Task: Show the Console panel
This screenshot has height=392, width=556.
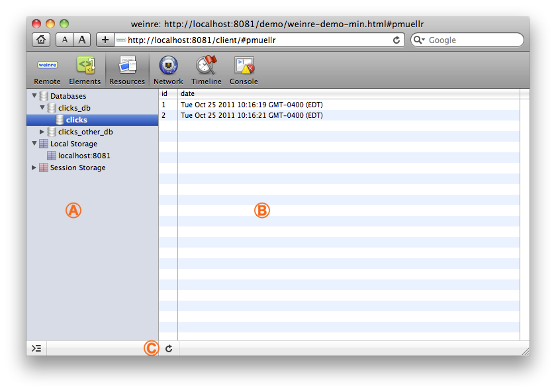Action: point(244,70)
